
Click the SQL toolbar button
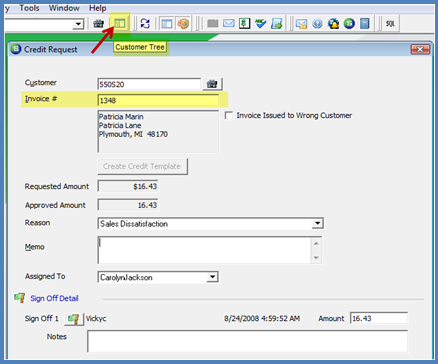click(x=390, y=24)
